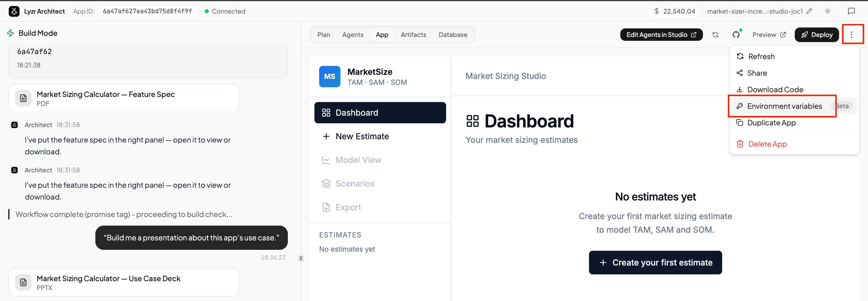Click the Connected status indicator

point(225,11)
